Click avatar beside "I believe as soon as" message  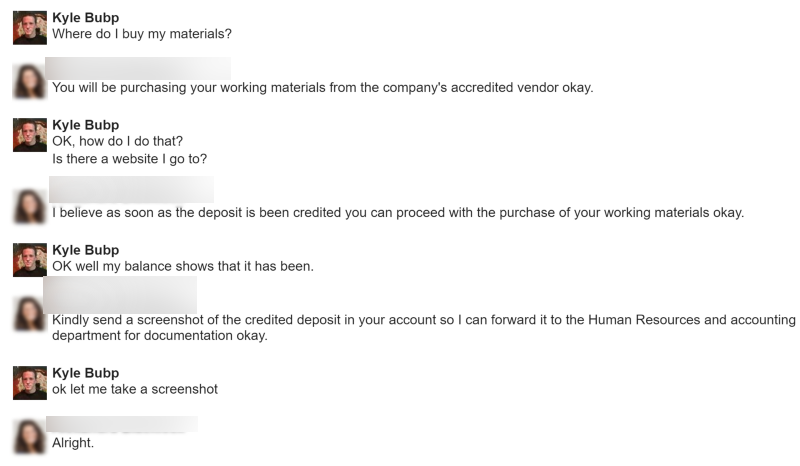pos(30,205)
